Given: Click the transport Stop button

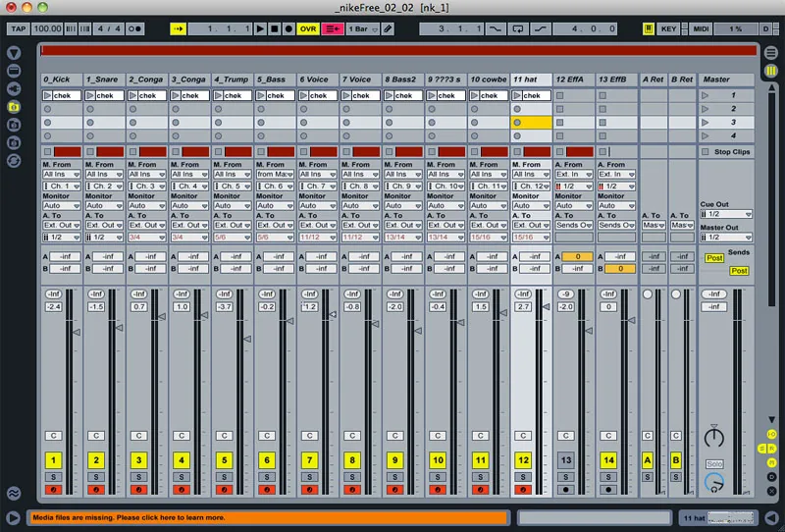Looking at the screenshot, I should [275, 29].
